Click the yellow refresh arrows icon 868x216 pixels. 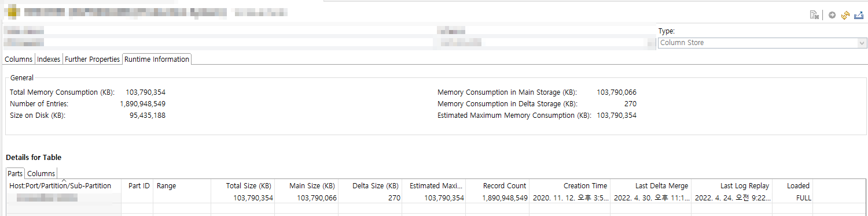[x=845, y=15]
